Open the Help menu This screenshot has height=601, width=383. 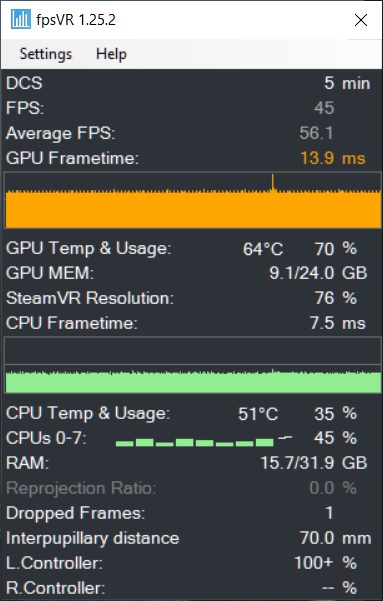click(x=111, y=54)
